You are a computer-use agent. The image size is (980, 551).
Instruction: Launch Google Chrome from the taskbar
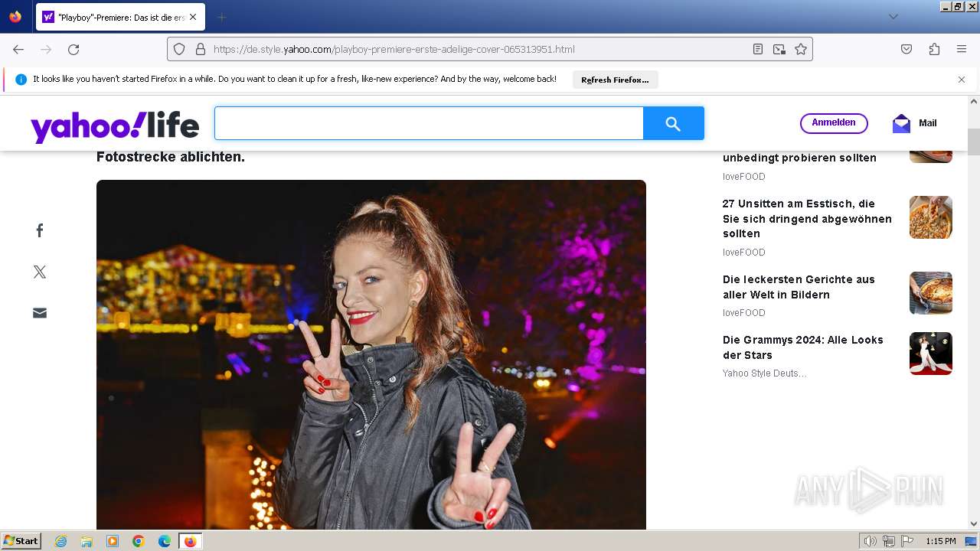click(139, 541)
